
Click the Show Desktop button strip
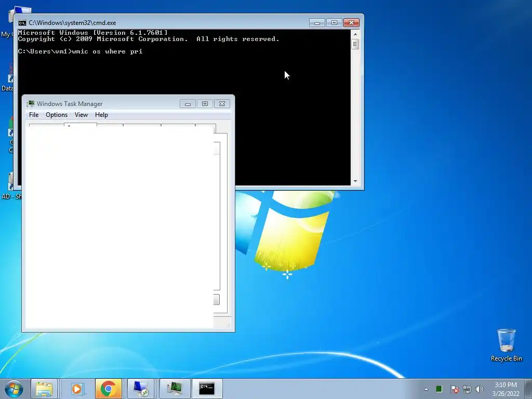coord(528,389)
